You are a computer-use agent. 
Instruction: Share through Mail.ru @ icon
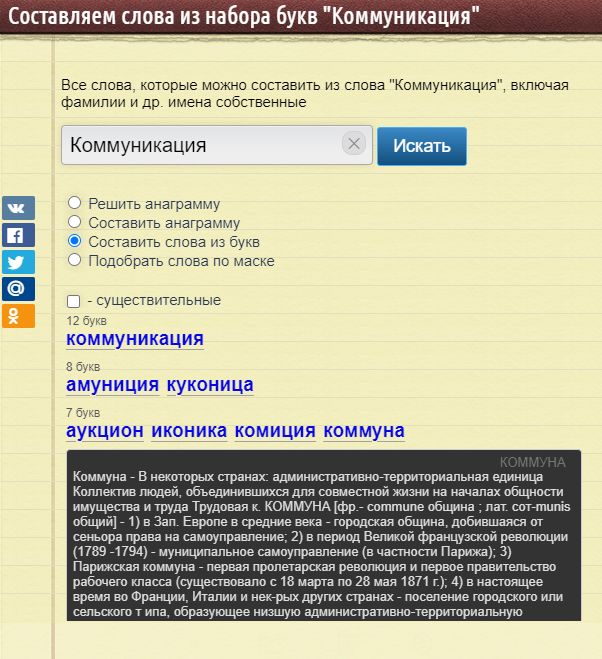(17, 289)
